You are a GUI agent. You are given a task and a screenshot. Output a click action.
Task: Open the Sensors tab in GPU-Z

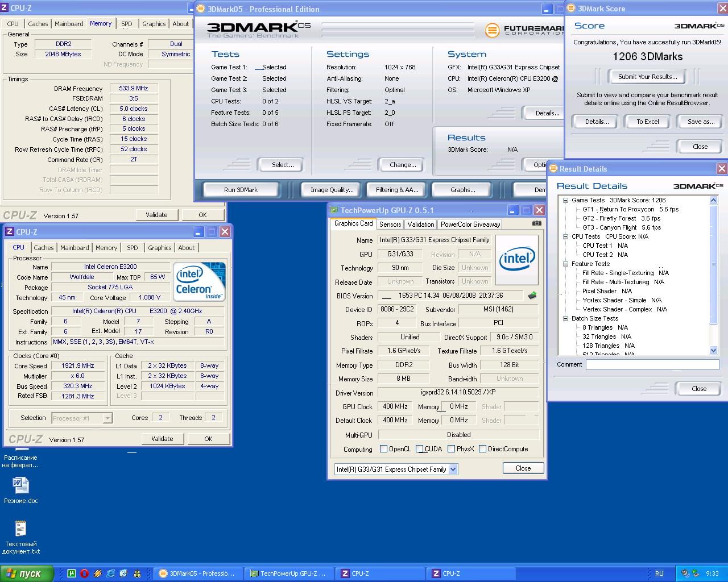(x=390, y=225)
